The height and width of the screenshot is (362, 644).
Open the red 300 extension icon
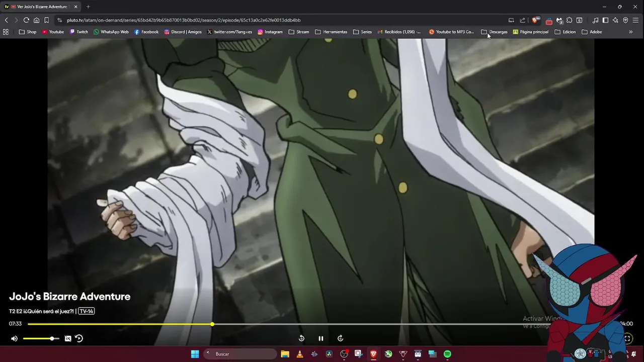pos(549,21)
